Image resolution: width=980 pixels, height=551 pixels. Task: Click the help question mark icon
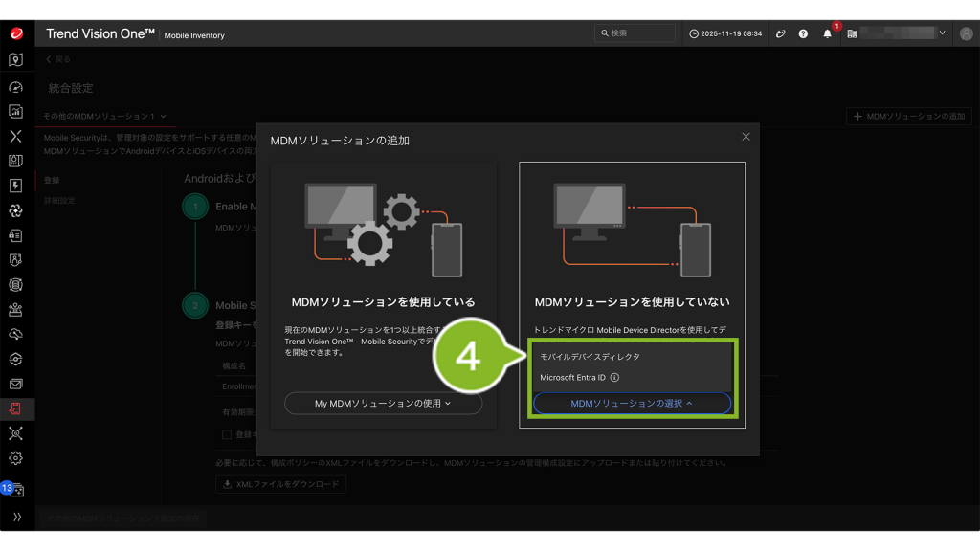803,33
